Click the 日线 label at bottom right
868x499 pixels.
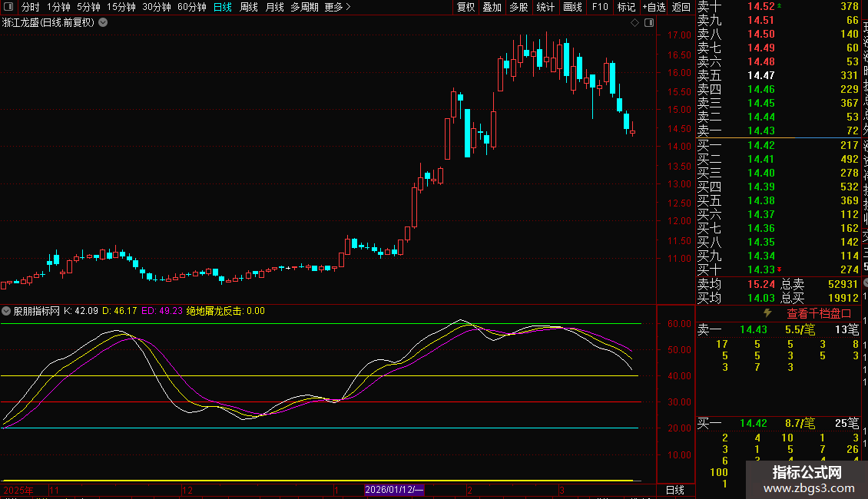pos(674,490)
